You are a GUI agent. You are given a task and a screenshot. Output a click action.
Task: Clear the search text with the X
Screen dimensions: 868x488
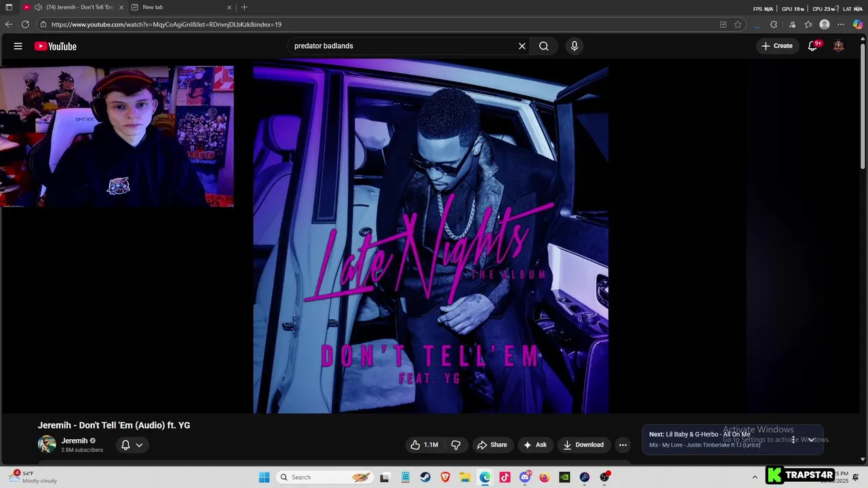tap(522, 46)
